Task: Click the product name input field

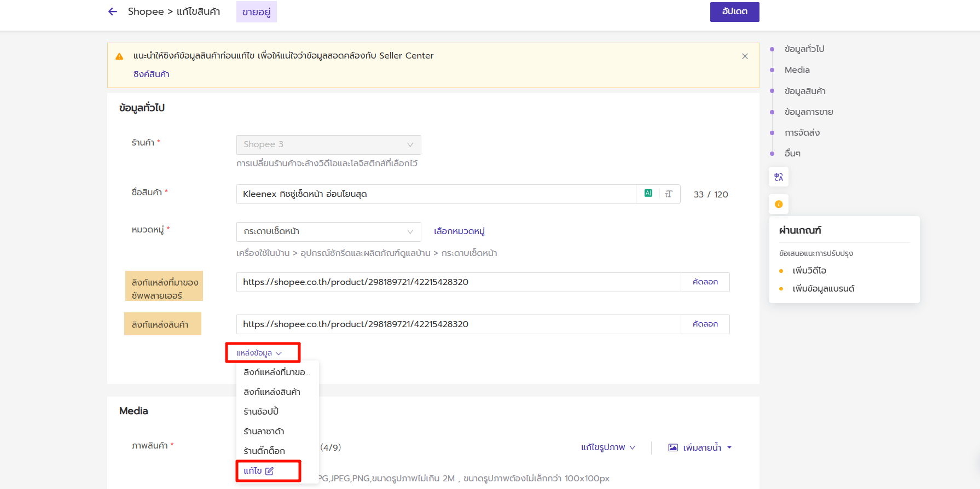Action: click(x=436, y=194)
